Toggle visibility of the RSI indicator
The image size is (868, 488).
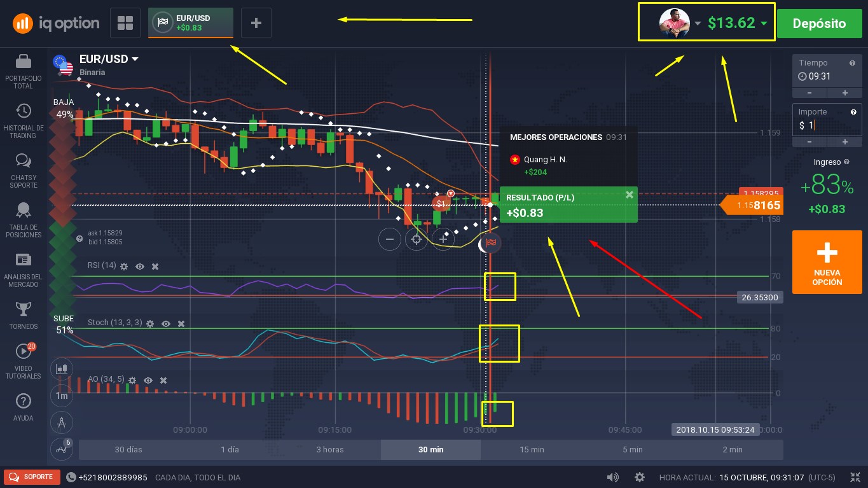[140, 266]
